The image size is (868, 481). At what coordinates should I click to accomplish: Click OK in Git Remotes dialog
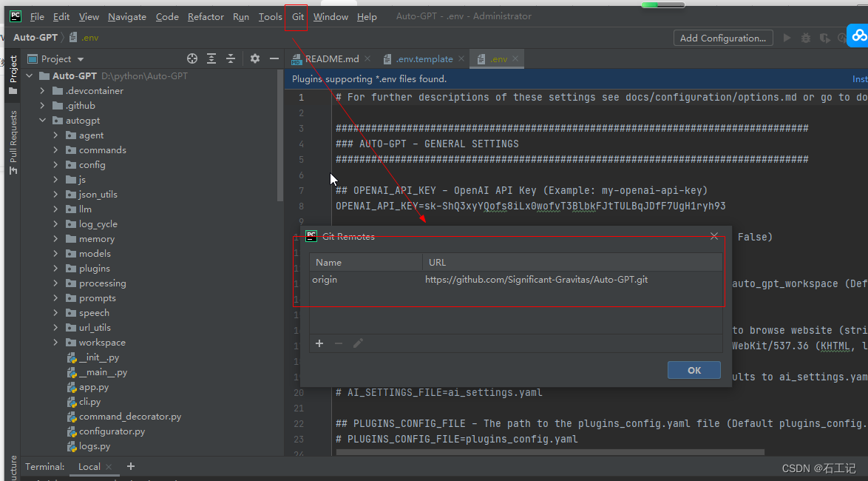pos(694,370)
